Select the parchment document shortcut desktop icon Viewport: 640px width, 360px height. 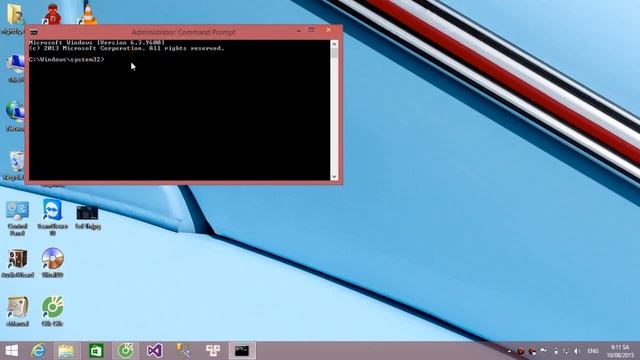coord(17,311)
